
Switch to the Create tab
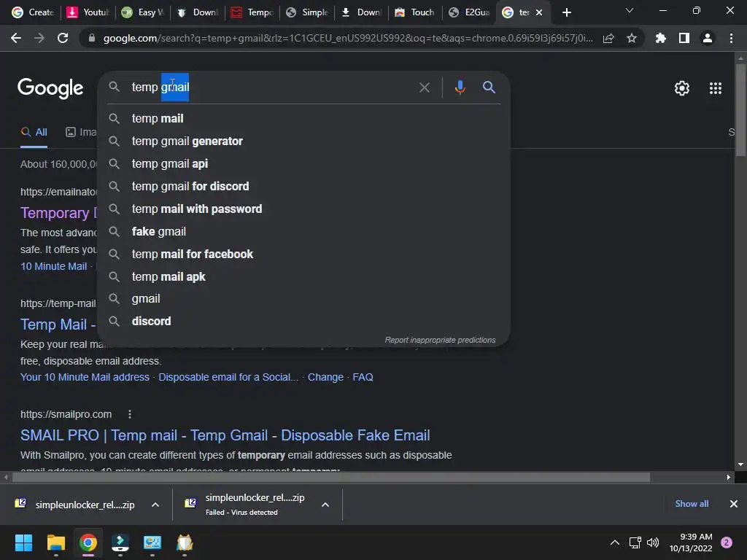point(32,12)
